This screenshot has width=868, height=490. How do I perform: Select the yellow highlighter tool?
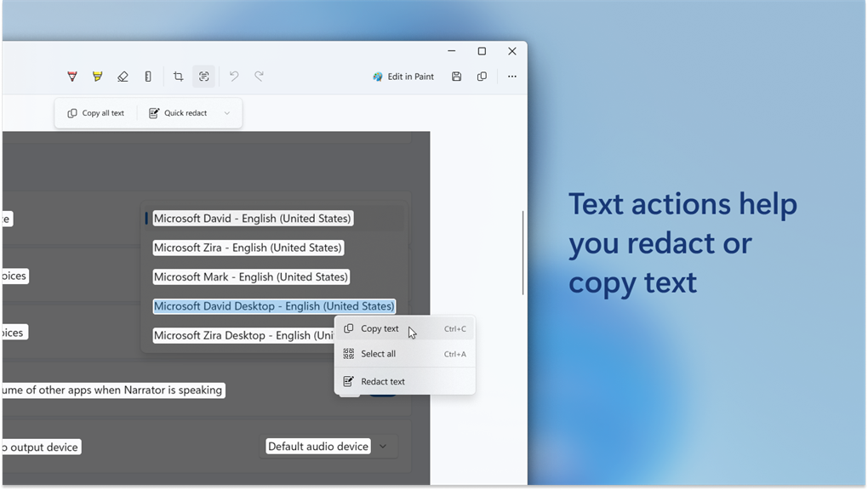(97, 77)
